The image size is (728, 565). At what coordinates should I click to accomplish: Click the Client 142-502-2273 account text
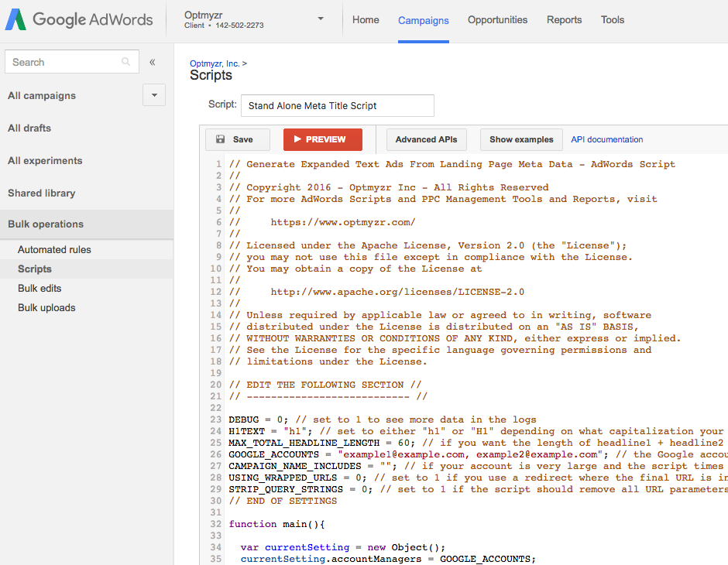pos(224,26)
